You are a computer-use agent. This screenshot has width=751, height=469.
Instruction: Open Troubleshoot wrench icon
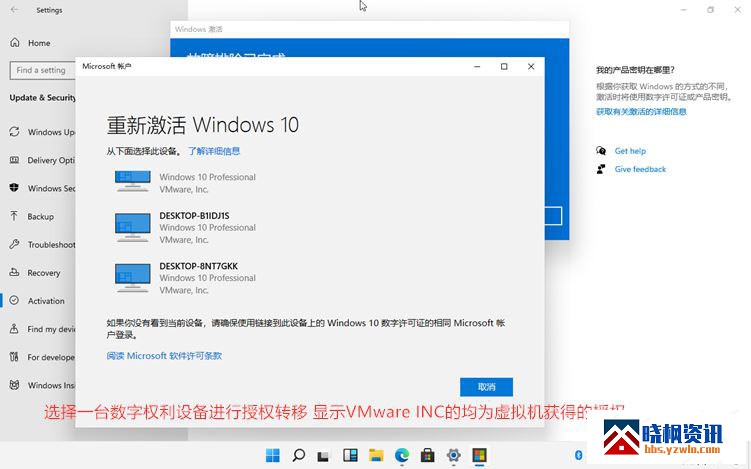click(14, 244)
